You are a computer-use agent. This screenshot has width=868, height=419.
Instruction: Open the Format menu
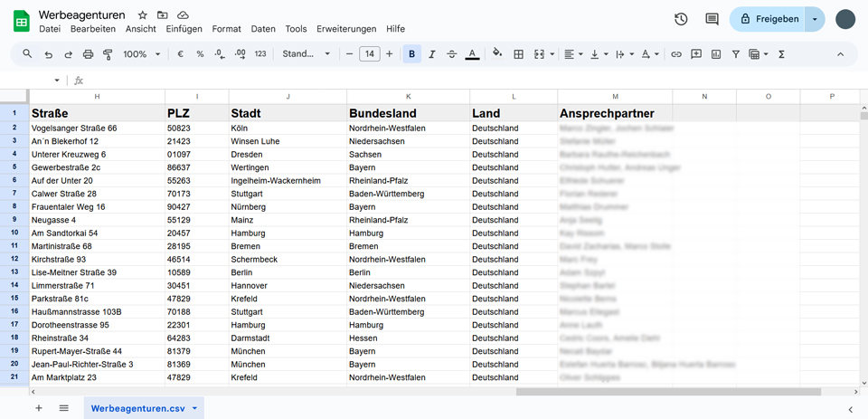coord(226,29)
